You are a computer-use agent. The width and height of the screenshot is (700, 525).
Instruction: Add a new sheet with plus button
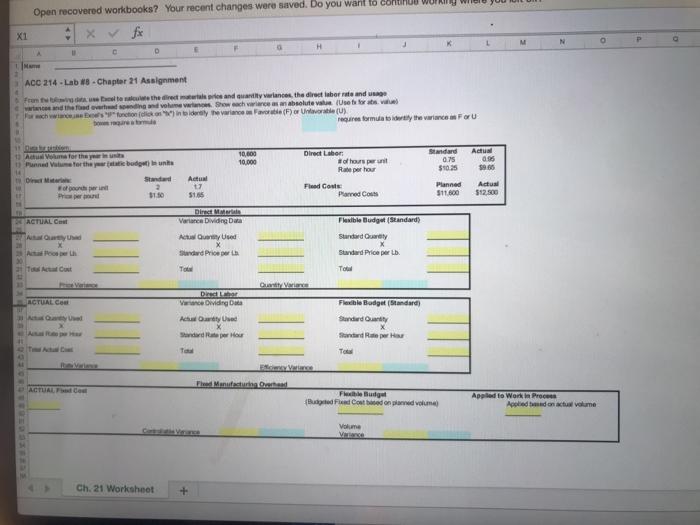[183, 491]
